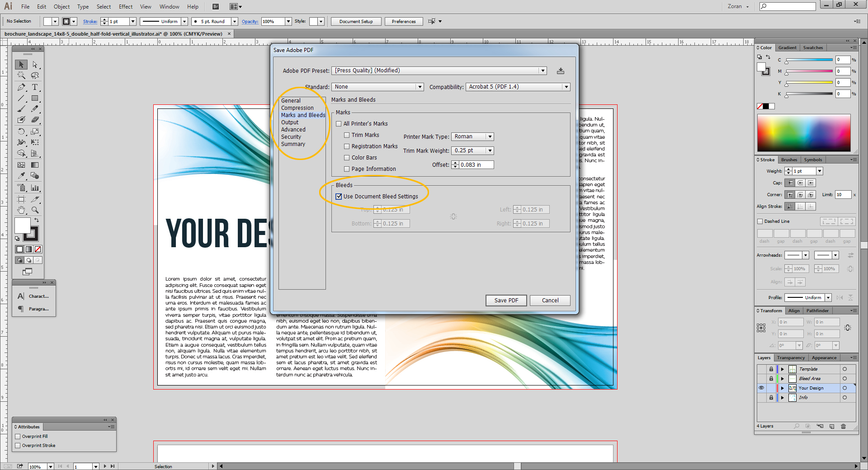The image size is (868, 470).
Task: Expand the Template layer triangle
Action: (x=783, y=369)
